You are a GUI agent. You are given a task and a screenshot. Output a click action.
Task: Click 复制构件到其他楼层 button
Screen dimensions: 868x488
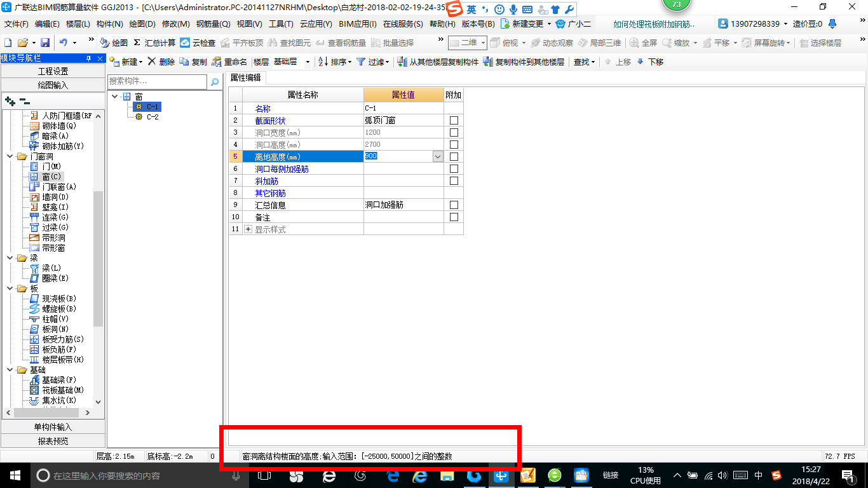tap(524, 62)
